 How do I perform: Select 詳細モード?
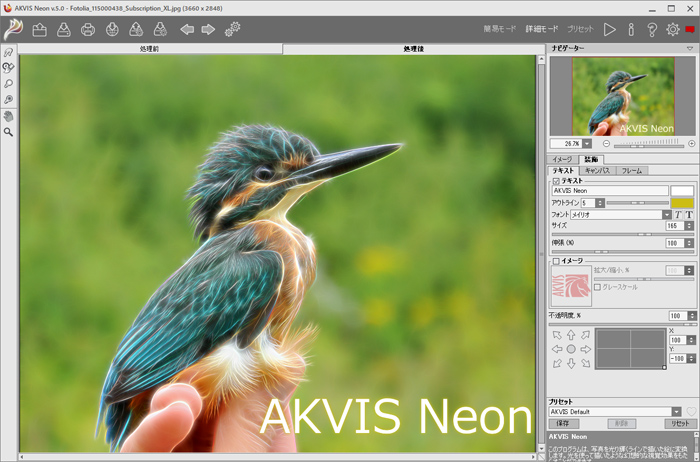point(542,29)
